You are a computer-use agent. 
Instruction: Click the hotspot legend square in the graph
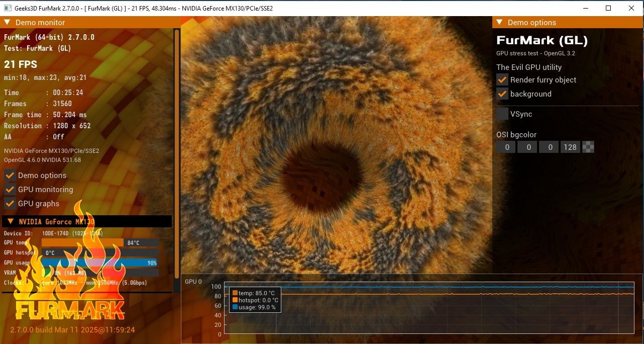[235, 300]
